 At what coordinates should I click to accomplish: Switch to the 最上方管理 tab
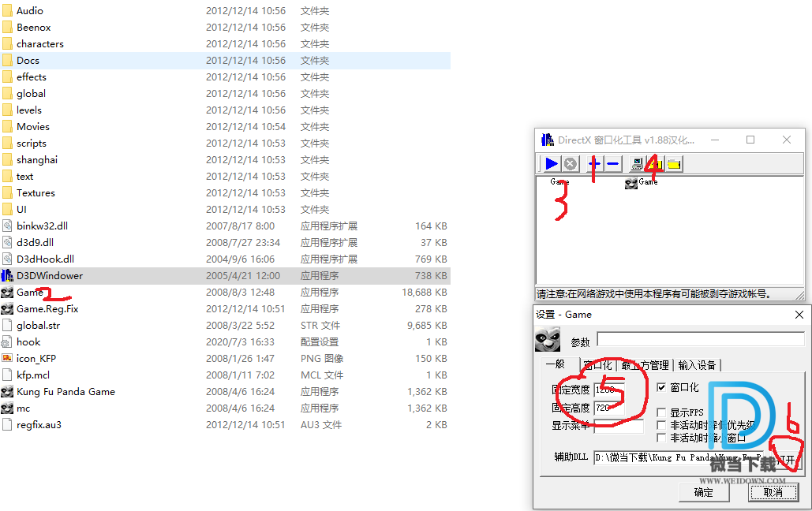[645, 365]
